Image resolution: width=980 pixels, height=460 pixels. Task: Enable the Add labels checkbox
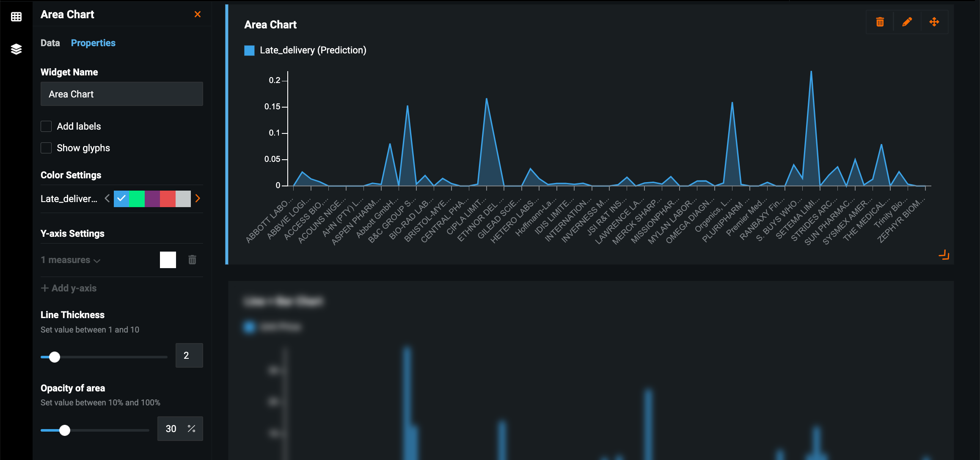46,126
